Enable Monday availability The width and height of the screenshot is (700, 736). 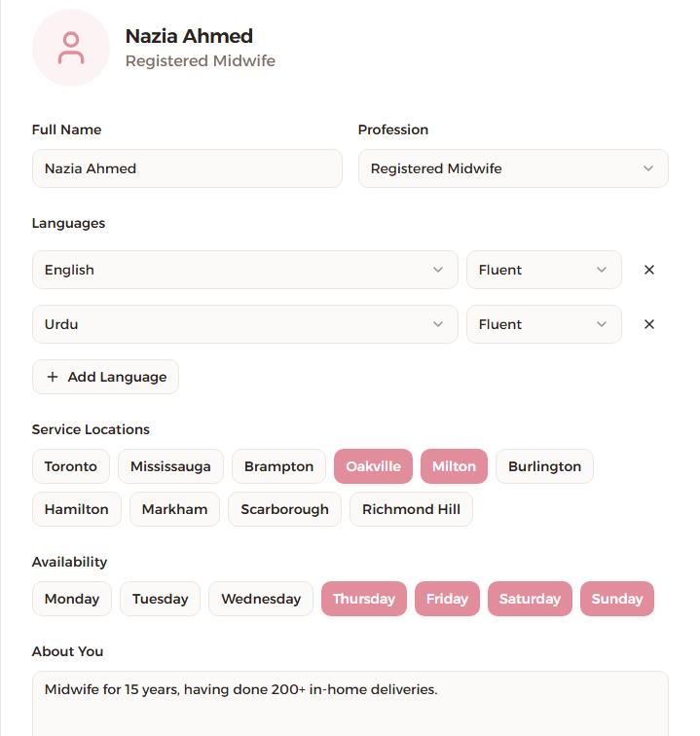72,599
